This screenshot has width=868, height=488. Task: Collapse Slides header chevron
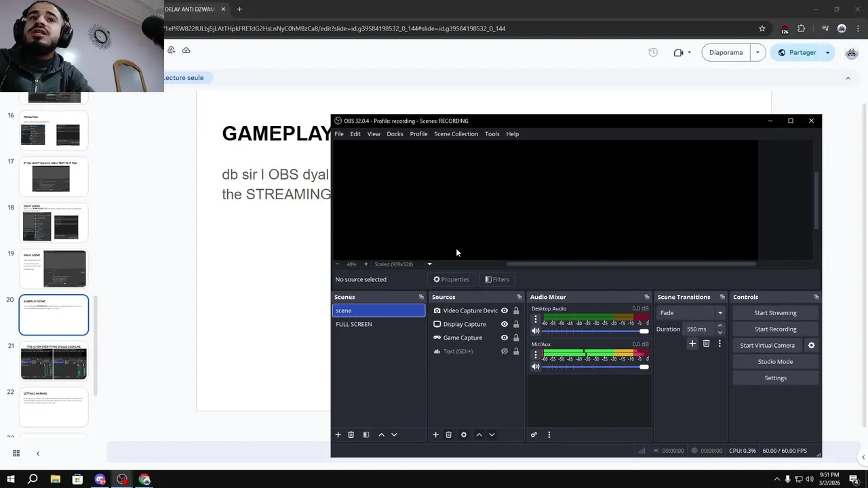tap(848, 78)
